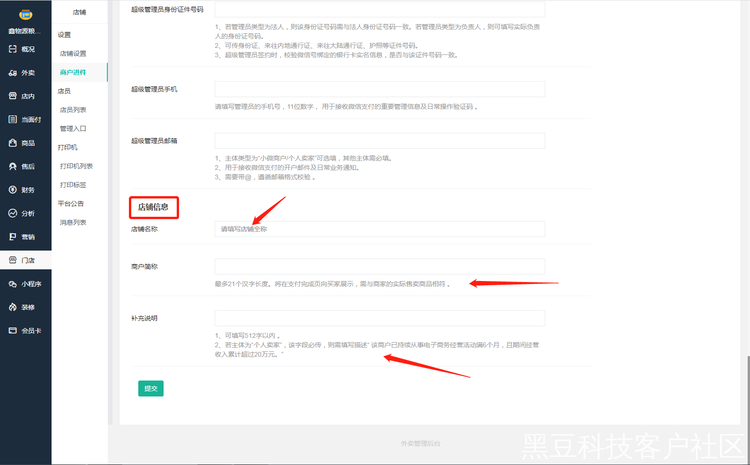Open the 概况 overview icon in sidebar

pos(13,49)
